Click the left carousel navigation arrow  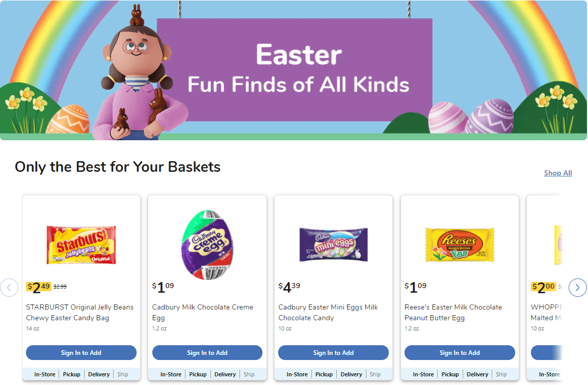9,288
